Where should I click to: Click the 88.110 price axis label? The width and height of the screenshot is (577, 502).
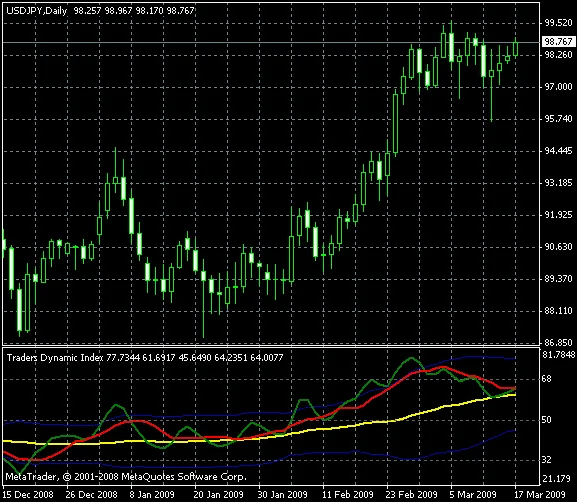pos(558,311)
